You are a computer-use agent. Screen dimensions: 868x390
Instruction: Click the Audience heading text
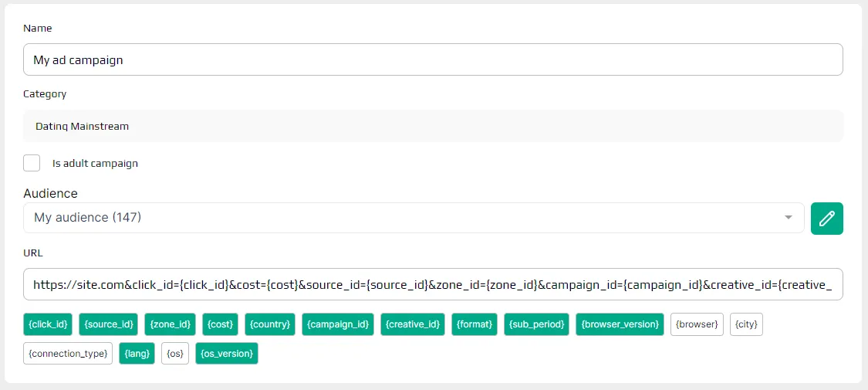pos(50,193)
